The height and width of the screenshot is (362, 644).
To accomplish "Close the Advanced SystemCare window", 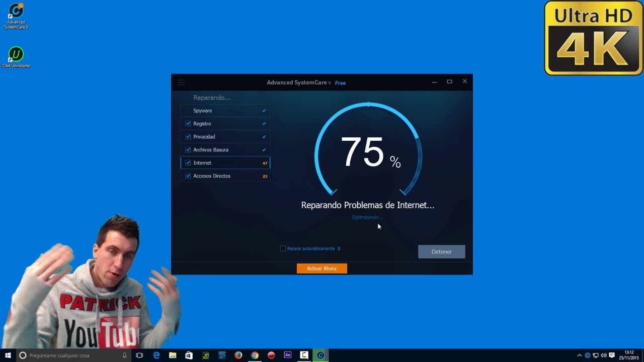I will 465,81.
